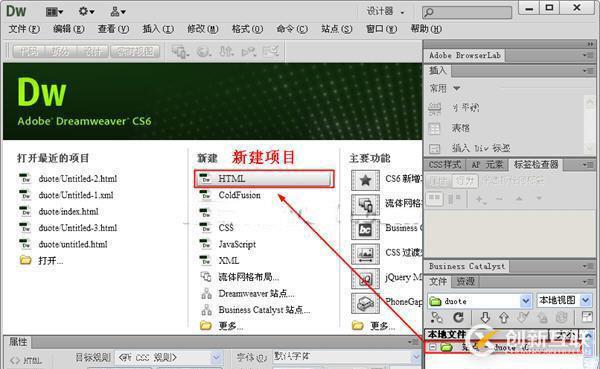Image resolution: width=600 pixels, height=369 pixels.
Task: Open the 站点(S) menu
Action: pos(336,29)
